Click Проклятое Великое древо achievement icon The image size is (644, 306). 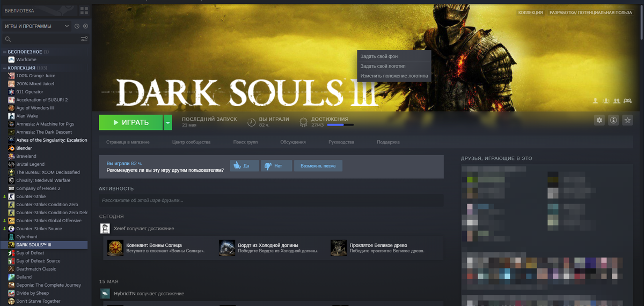[x=339, y=248]
